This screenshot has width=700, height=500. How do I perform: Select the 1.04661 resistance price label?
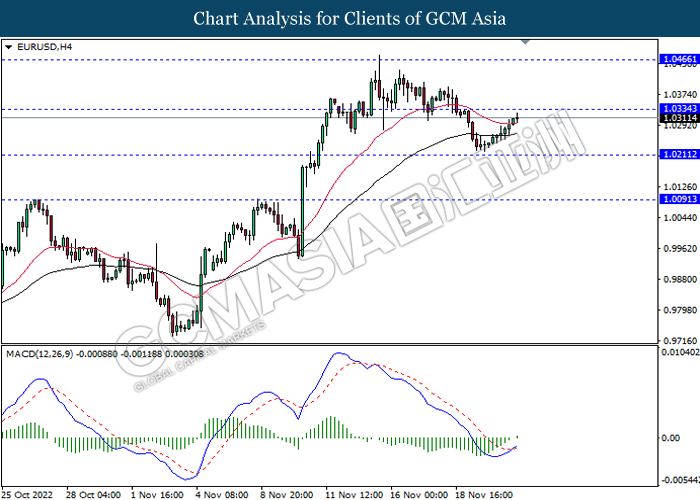click(x=679, y=59)
